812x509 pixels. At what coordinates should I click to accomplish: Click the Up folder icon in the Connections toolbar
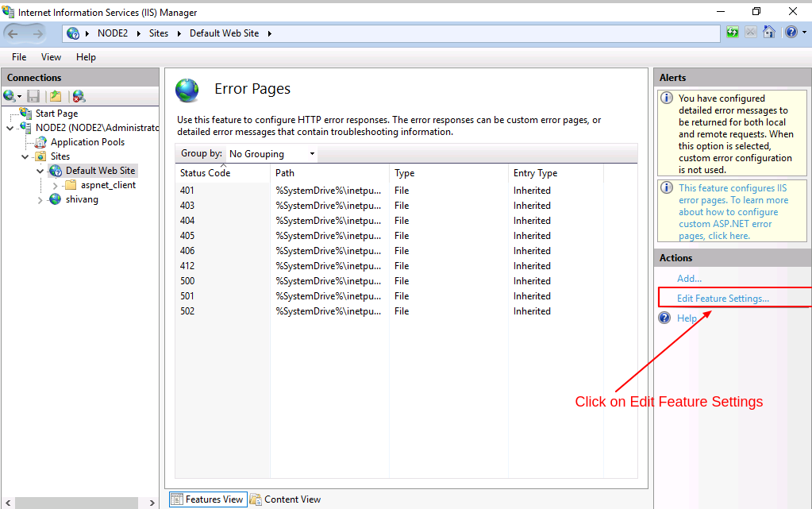pos(56,96)
